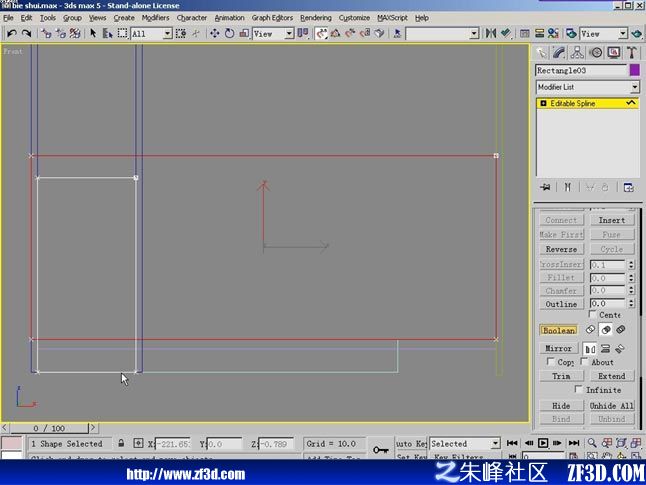Open the File menu
This screenshot has width=646, height=485.
8,18
